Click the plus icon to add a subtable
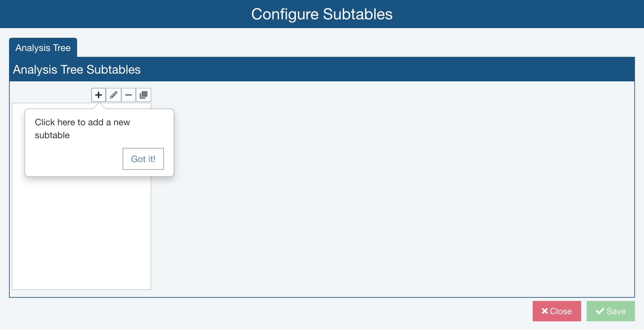Image resolution: width=644 pixels, height=330 pixels. [98, 95]
